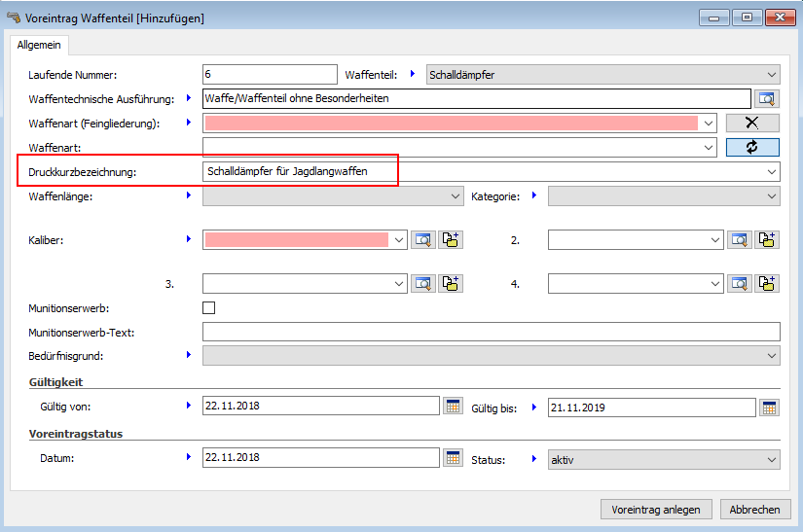Image resolution: width=803 pixels, height=532 pixels.
Task: Click the refresh arrows button beside Waffenart
Action: (752, 147)
